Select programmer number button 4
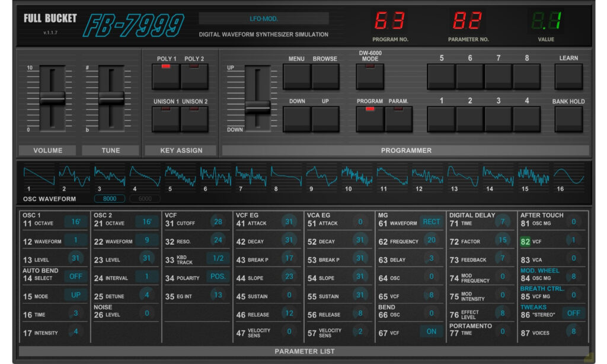Image resolution: width=607 pixels, height=364 pixels. [526, 119]
